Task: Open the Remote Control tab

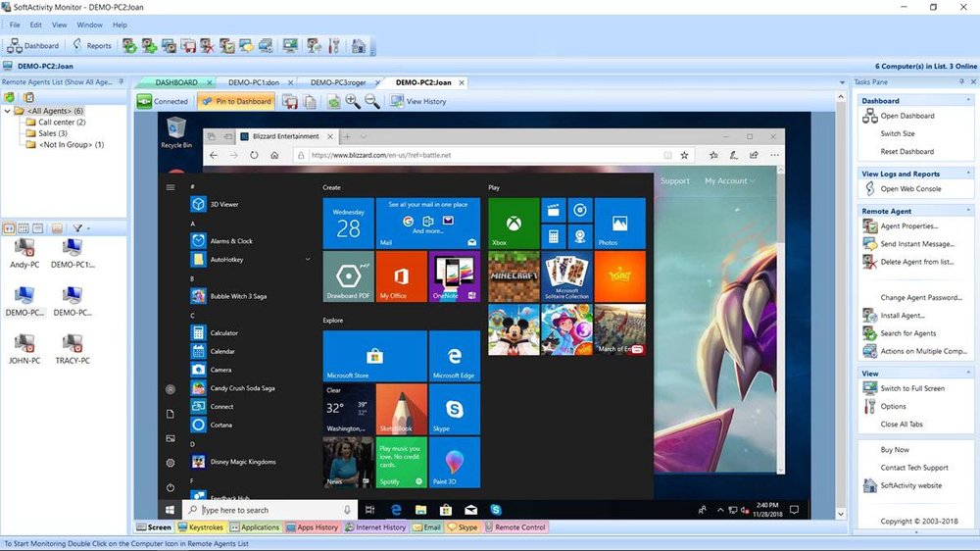Action: tap(515, 527)
